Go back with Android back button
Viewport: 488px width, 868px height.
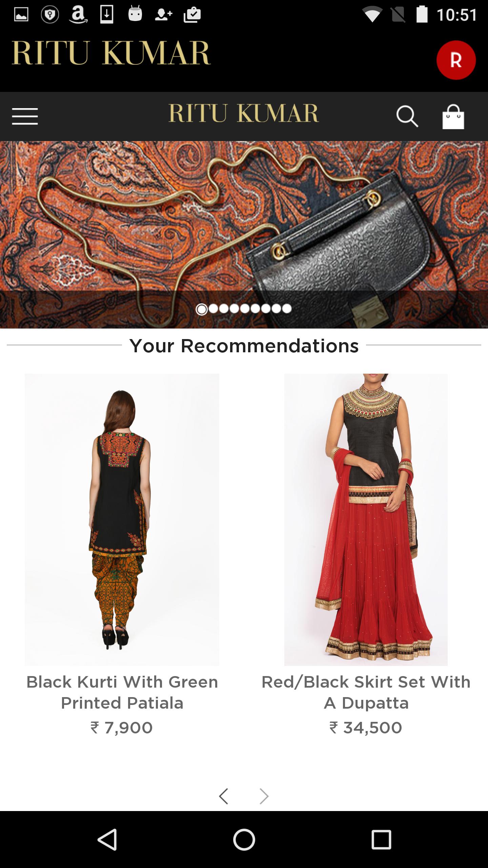click(x=107, y=840)
